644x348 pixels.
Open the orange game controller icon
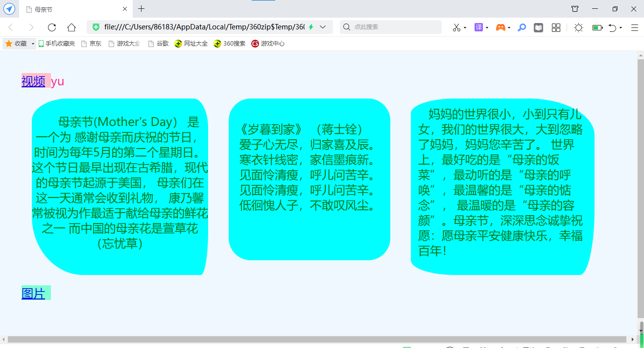click(501, 27)
